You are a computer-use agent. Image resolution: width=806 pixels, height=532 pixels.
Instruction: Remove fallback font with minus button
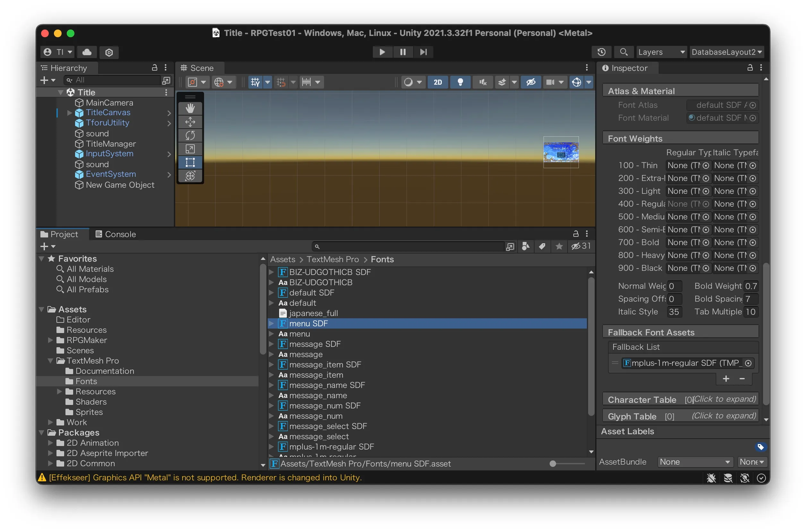[742, 379]
